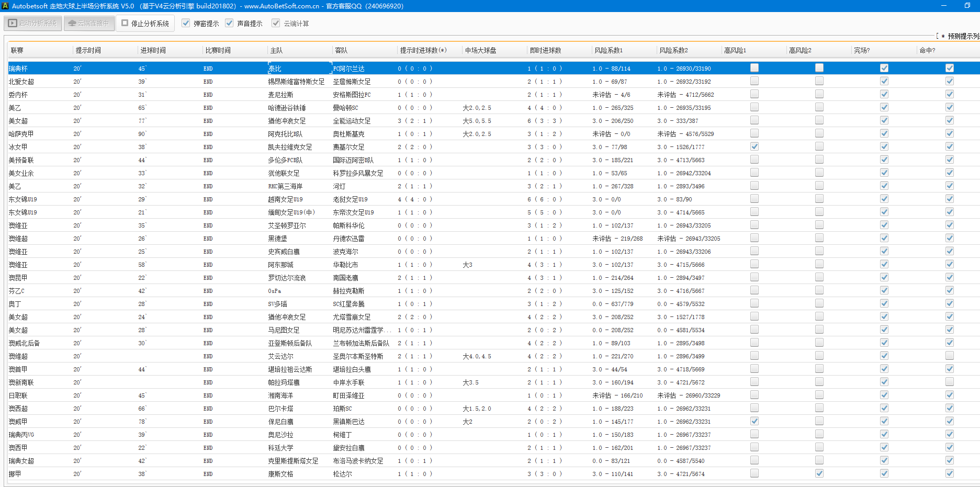Viewport: 980px width, 487px height.
Task: Uncheck 高风险1 box in the 冰女甲 row
Action: (754, 146)
